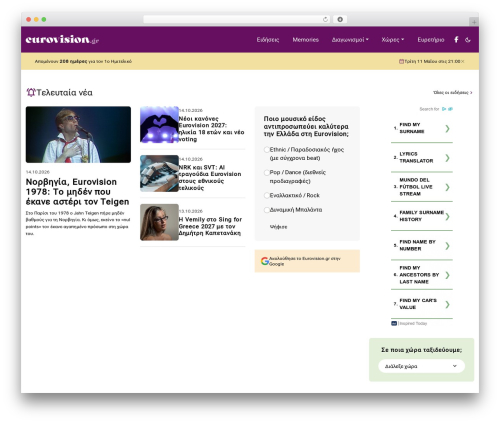The height and width of the screenshot is (423, 500).
Task: Toggle dark mode moon icon
Action: (468, 40)
